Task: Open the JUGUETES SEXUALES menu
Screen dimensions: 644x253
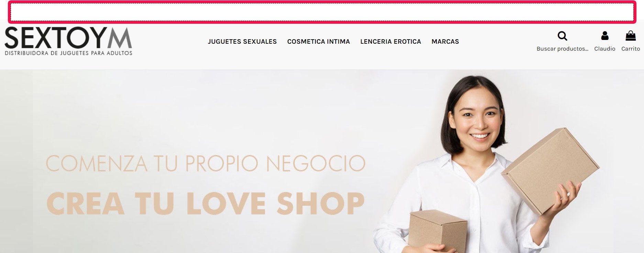Action: [242, 42]
